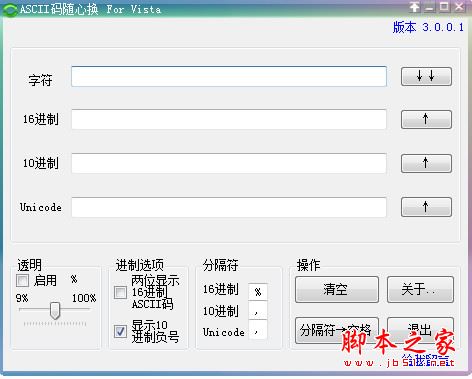Click the Unicode separator box
The height and width of the screenshot is (379, 472).
tap(258, 330)
